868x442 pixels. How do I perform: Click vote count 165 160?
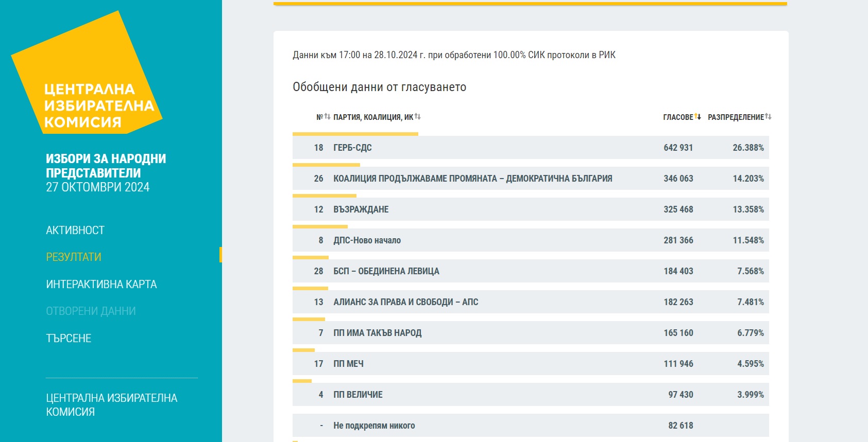click(678, 333)
